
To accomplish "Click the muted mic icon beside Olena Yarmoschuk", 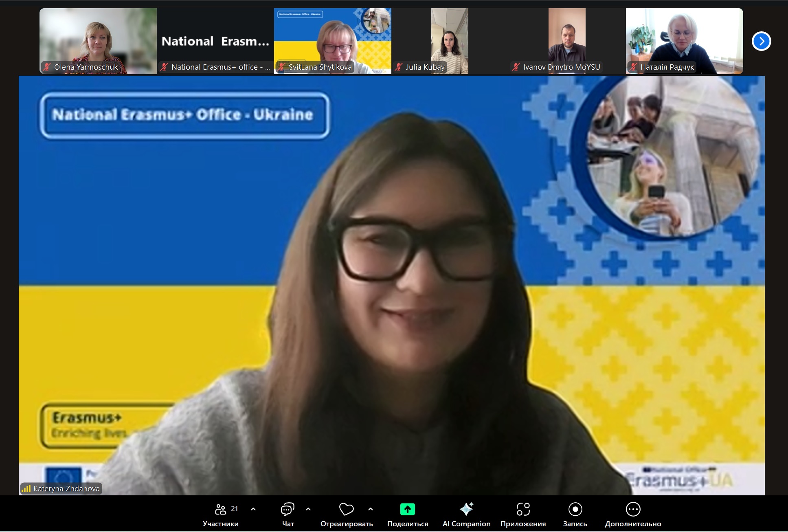I will click(47, 67).
